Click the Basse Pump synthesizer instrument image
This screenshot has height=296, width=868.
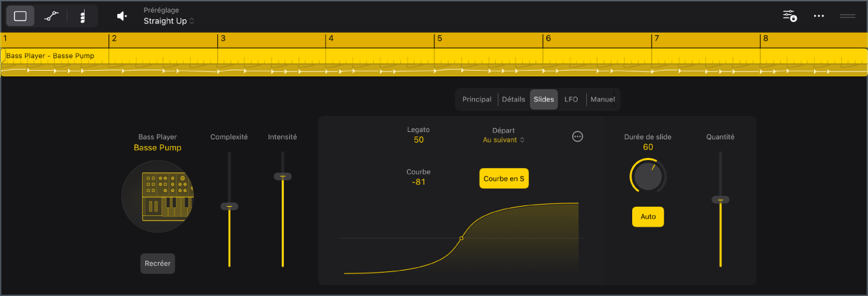pyautogui.click(x=158, y=196)
